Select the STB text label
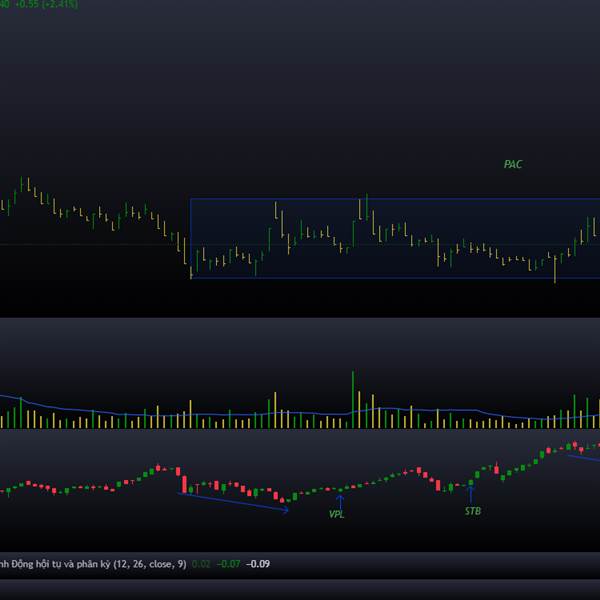600x600 pixels. point(472,511)
